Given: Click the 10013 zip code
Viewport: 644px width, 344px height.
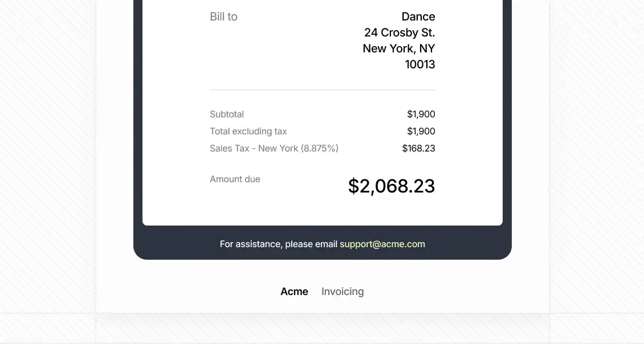Looking at the screenshot, I should (x=420, y=64).
